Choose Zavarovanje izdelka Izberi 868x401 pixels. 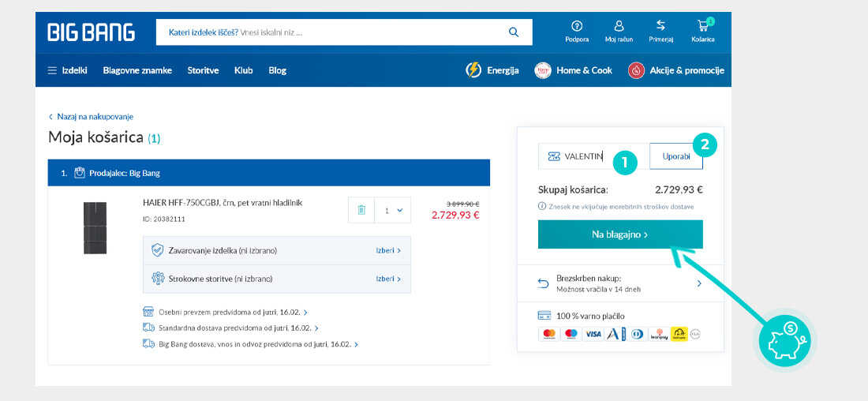pos(388,250)
